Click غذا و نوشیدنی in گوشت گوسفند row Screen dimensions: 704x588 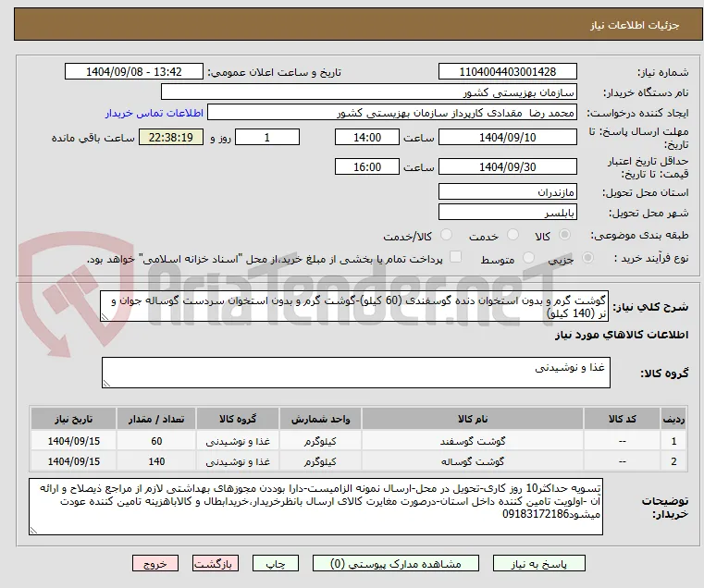point(238,441)
